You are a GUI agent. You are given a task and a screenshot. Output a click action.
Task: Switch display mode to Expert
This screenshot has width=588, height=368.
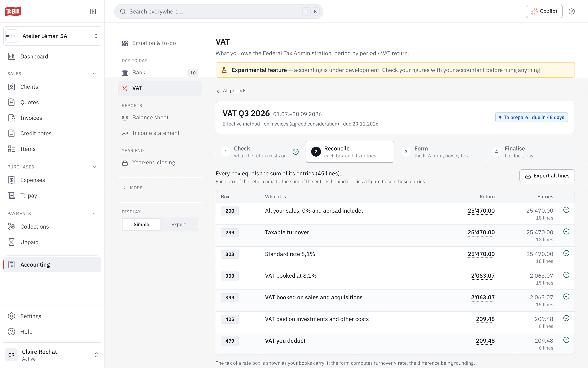[x=179, y=224]
